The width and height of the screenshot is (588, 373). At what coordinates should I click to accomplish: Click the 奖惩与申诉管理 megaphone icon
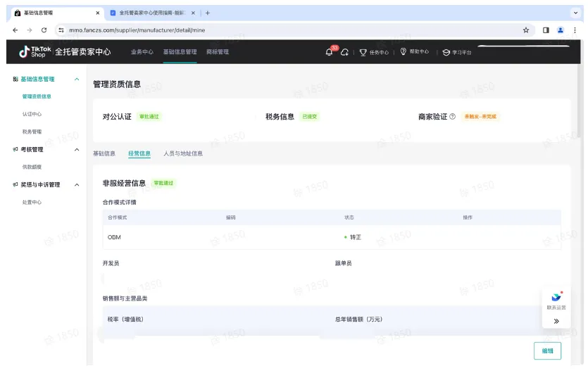pyautogui.click(x=15, y=184)
